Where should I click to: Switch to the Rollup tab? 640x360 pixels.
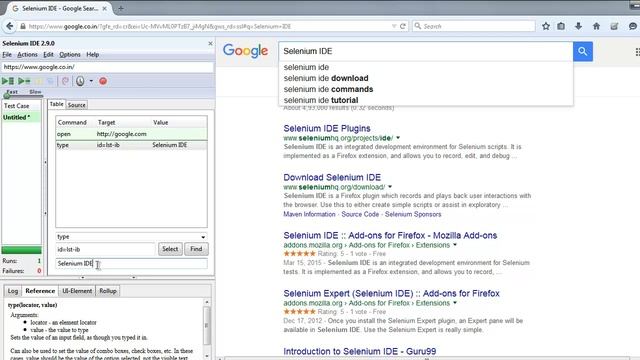(108, 291)
